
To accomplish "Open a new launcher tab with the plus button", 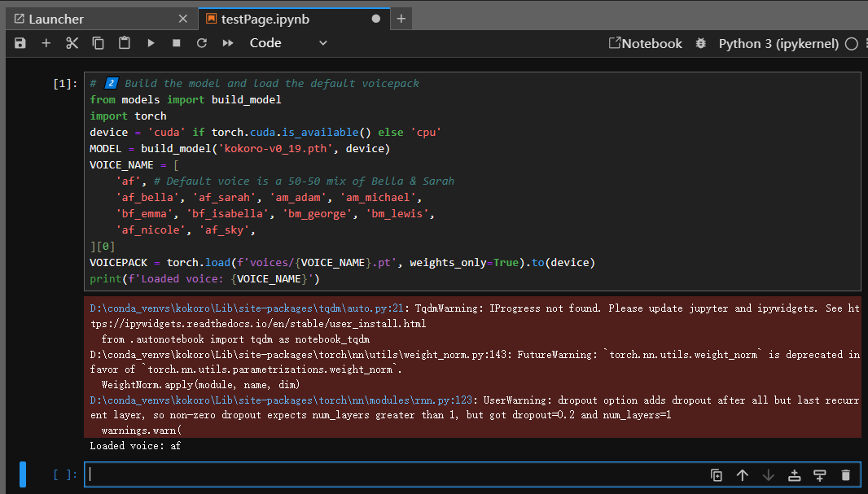I will [401, 18].
